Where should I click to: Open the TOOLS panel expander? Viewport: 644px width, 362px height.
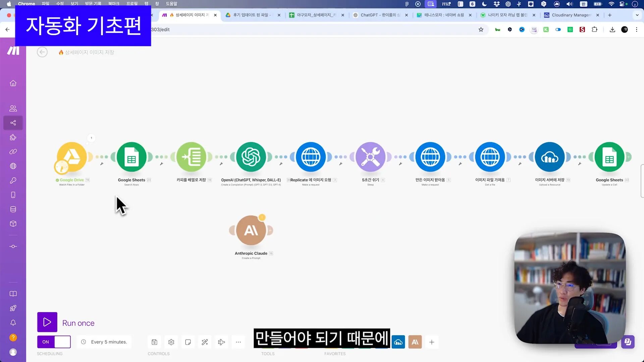(x=238, y=342)
